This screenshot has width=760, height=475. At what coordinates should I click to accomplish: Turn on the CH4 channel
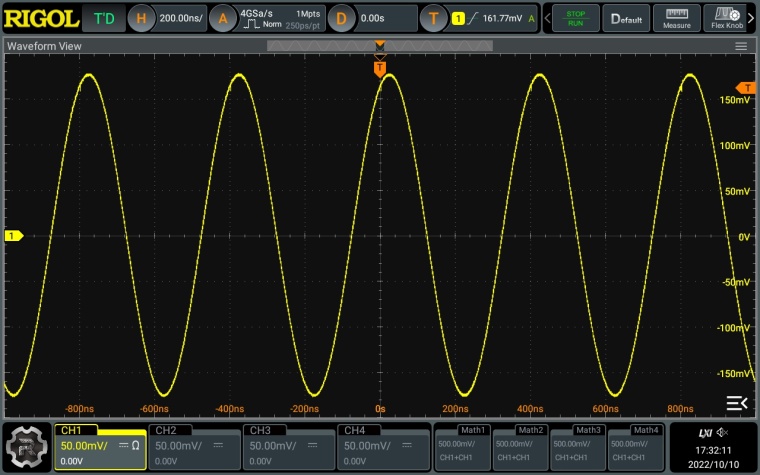click(382, 446)
